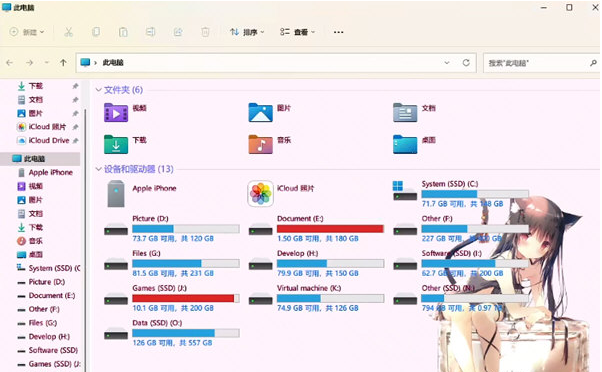
Task: Open recent locations dropdown chevron
Action: (x=46, y=63)
